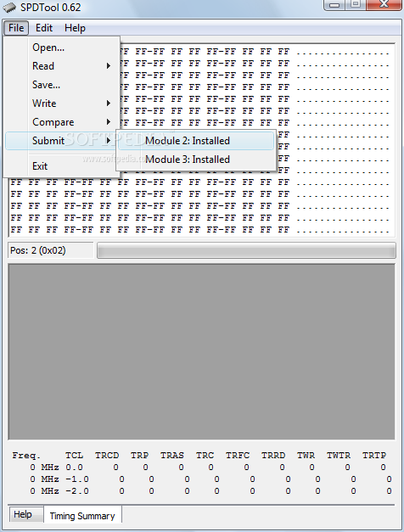
Task: Click the TRRD timing header
Action: click(x=273, y=456)
